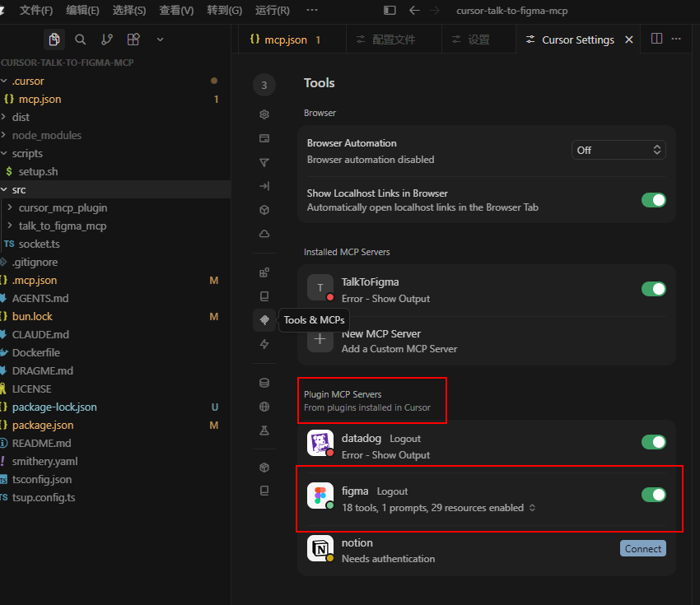This screenshot has width=700, height=605.
Task: Open the 查看(V) menu
Action: point(176,10)
